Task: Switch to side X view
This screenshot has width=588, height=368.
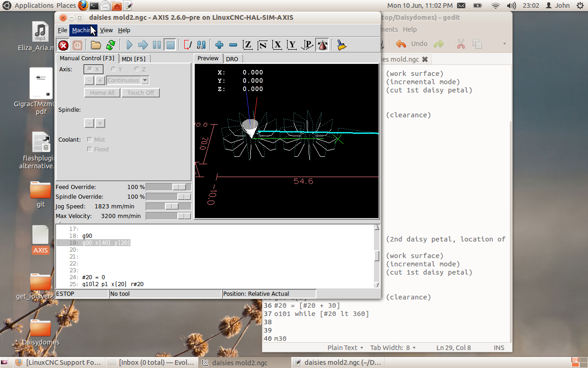Action: pos(277,45)
